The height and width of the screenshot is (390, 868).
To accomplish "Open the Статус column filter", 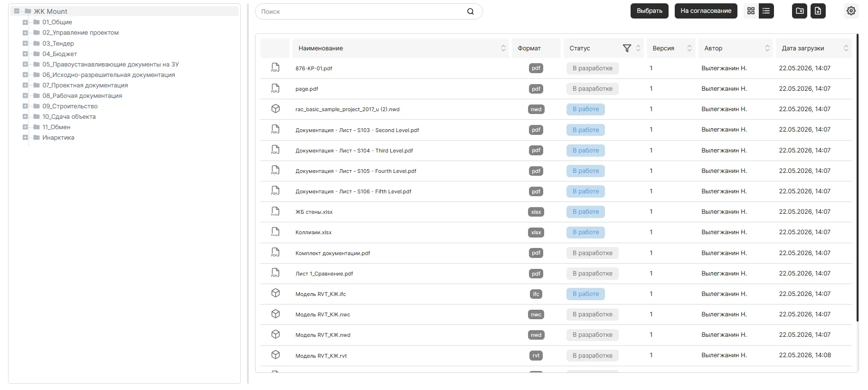I will click(627, 48).
